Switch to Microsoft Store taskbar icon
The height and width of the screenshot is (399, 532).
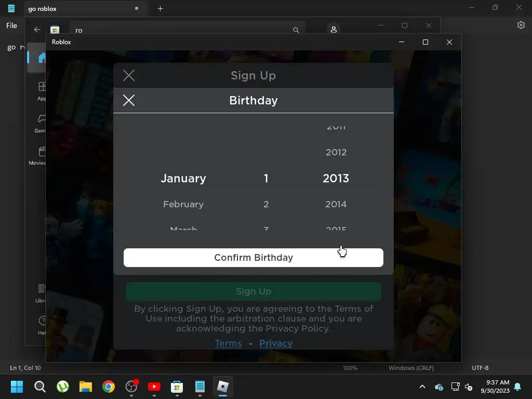click(177, 387)
